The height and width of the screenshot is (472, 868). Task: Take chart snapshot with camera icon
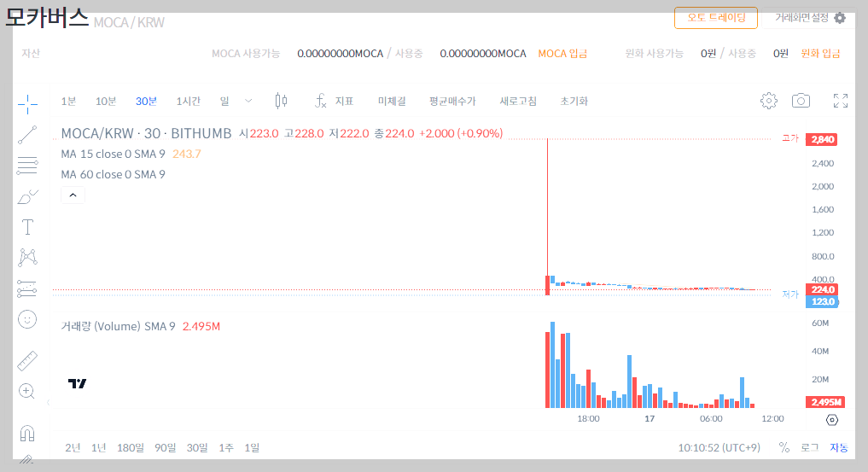tap(801, 101)
